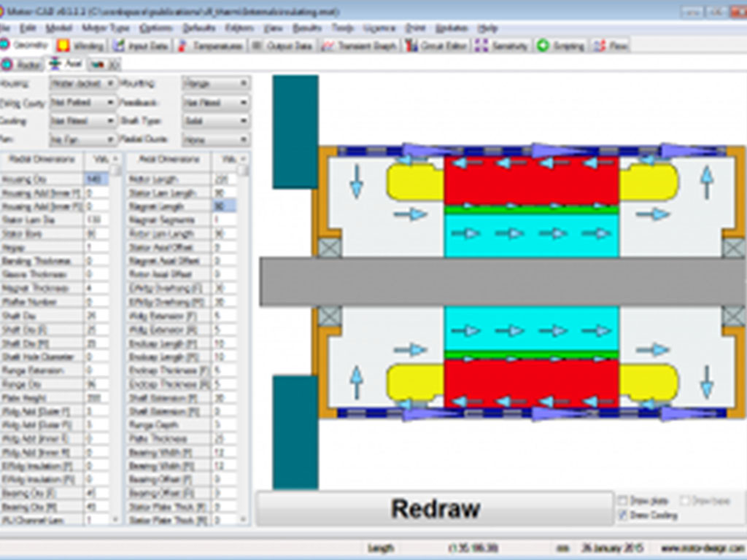Click the purple Sensitivity tab icon
The height and width of the screenshot is (560, 747).
(x=481, y=46)
